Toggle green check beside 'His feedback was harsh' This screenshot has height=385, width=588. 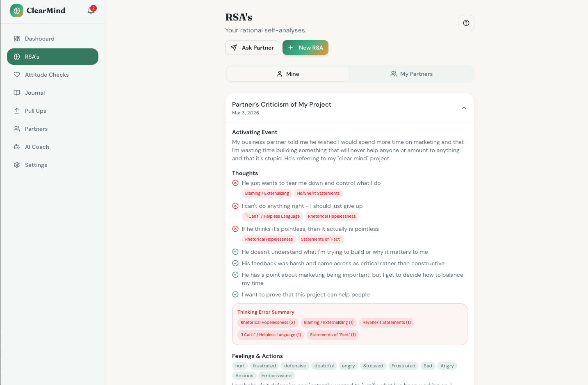(235, 263)
